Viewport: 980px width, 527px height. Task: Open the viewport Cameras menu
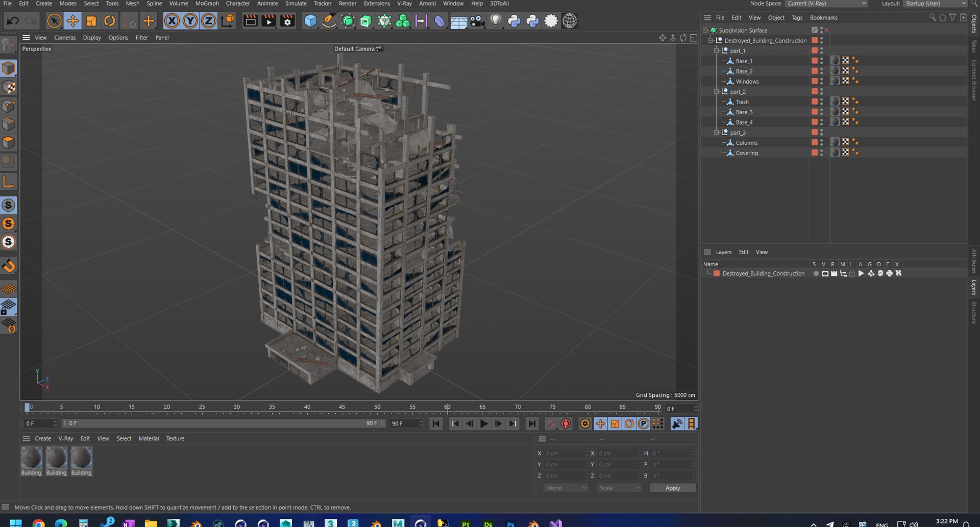click(x=65, y=38)
